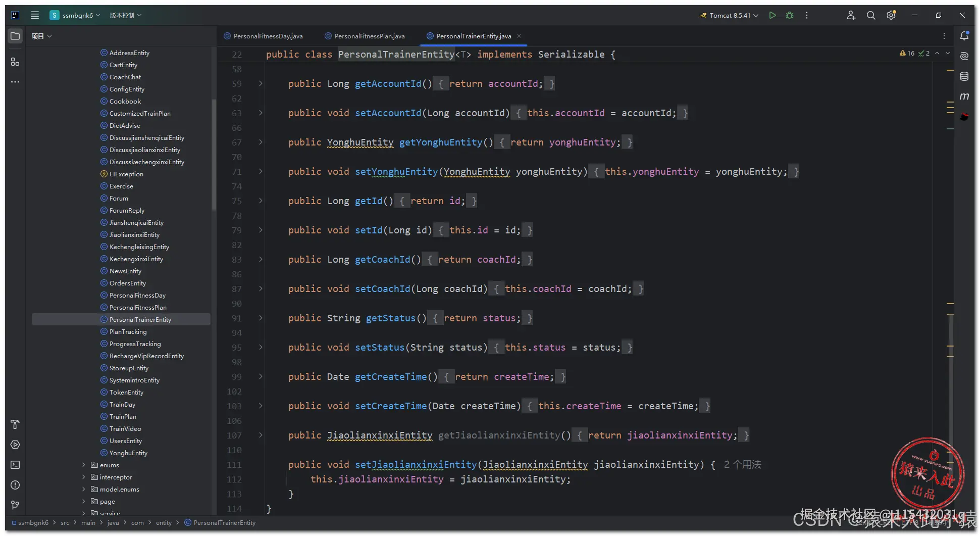Open the main hamburger menu
The width and height of the screenshot is (980, 536).
click(35, 15)
